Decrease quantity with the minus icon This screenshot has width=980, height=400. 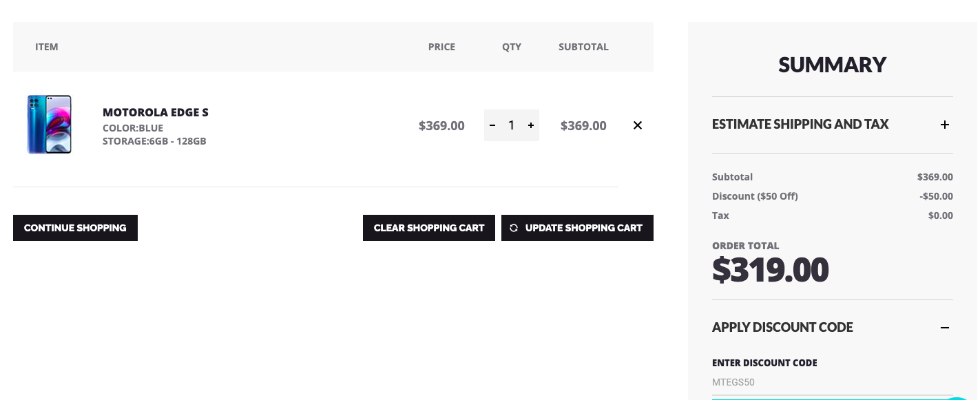(x=492, y=125)
